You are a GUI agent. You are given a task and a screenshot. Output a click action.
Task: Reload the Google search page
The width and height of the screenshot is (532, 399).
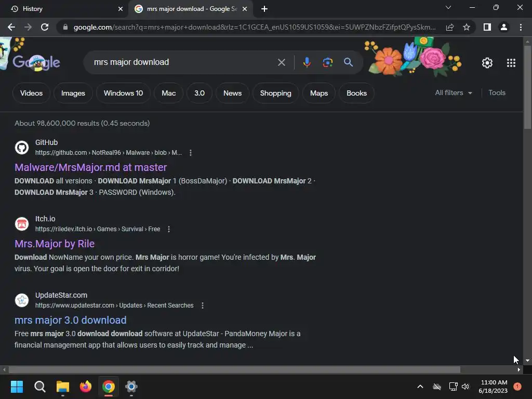tap(45, 27)
